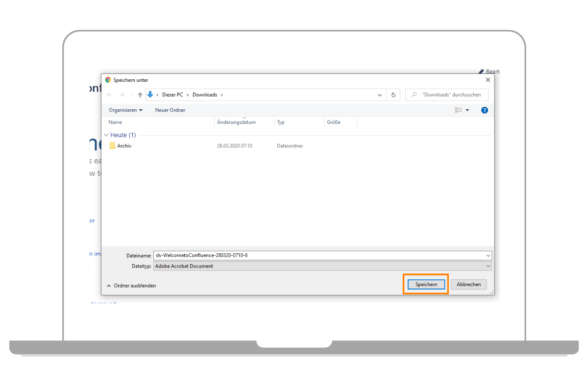Click the Downloads durchsuchen search box

pyautogui.click(x=451, y=95)
